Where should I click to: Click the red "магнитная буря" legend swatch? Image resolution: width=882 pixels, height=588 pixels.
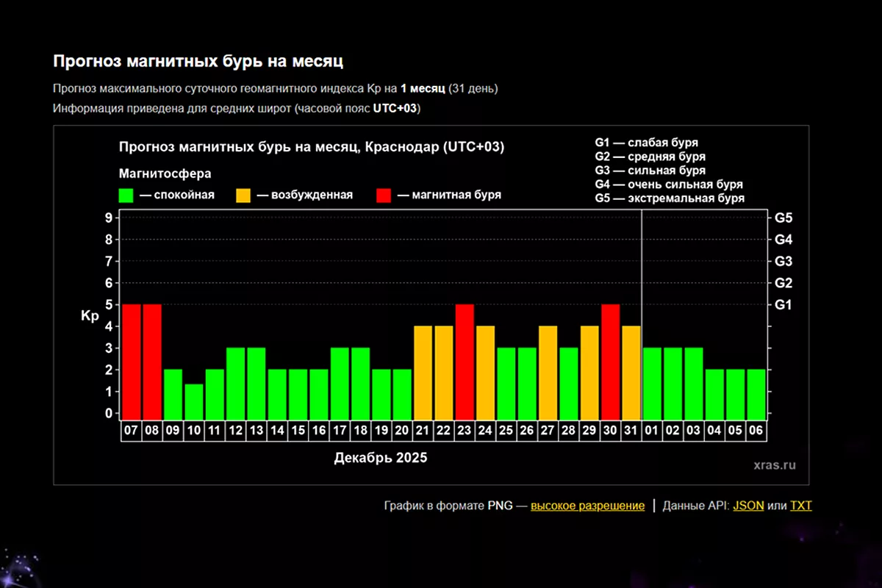click(x=384, y=196)
